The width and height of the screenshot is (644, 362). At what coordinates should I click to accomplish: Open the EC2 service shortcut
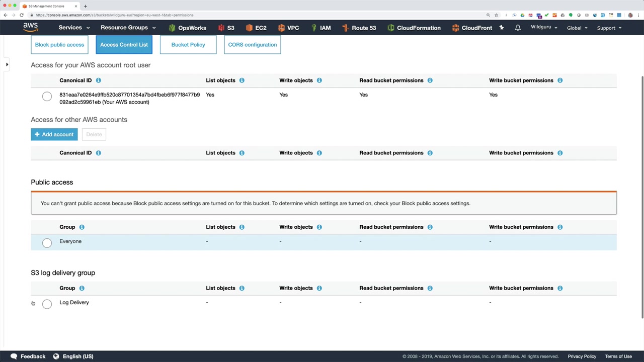[x=256, y=28]
